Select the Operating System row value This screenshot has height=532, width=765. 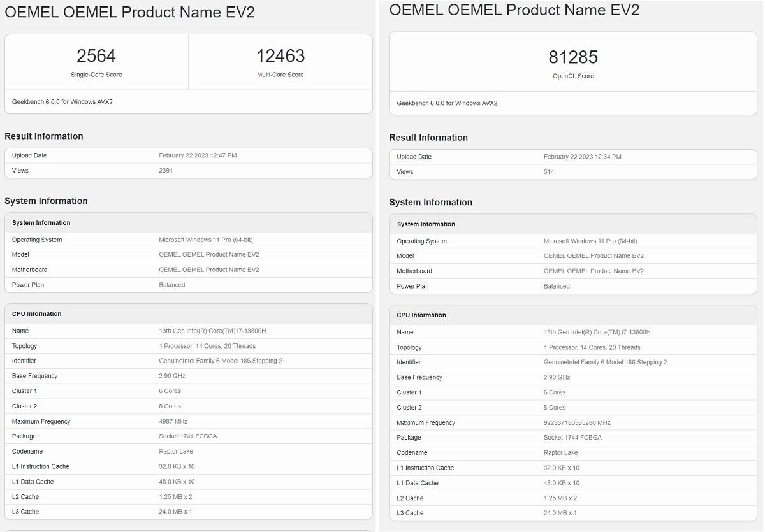tap(205, 239)
